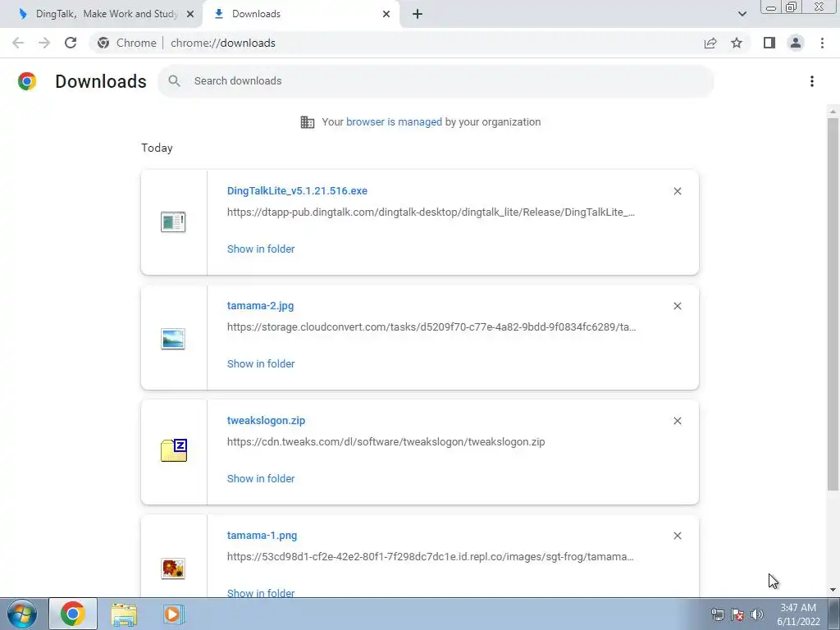Close the DingTalk tab

190,14
